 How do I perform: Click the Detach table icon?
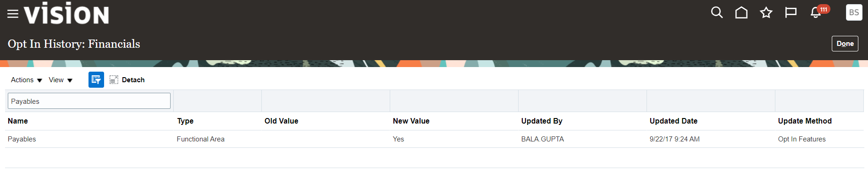[x=127, y=80]
